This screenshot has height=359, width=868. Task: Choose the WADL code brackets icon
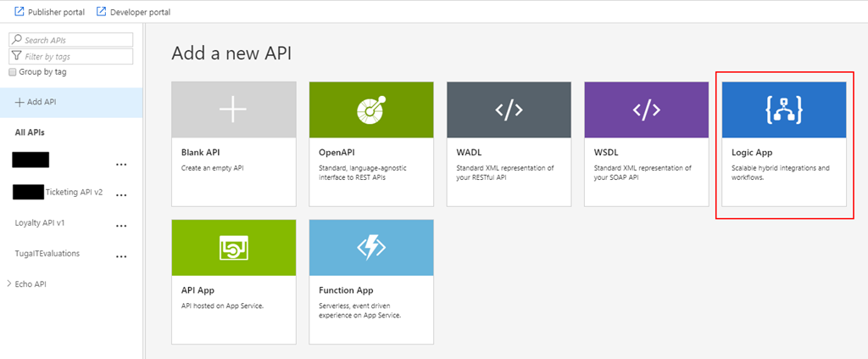[x=509, y=109]
